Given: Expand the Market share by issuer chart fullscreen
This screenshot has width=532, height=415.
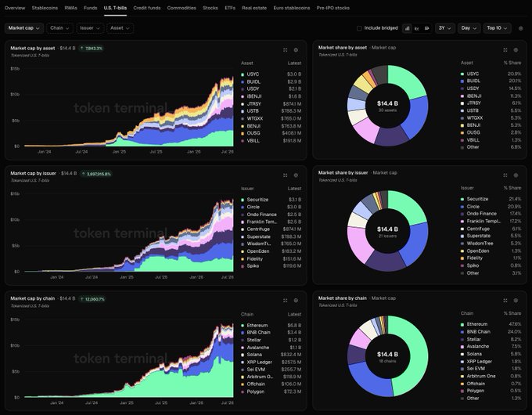Looking at the screenshot, I should click(x=505, y=175).
